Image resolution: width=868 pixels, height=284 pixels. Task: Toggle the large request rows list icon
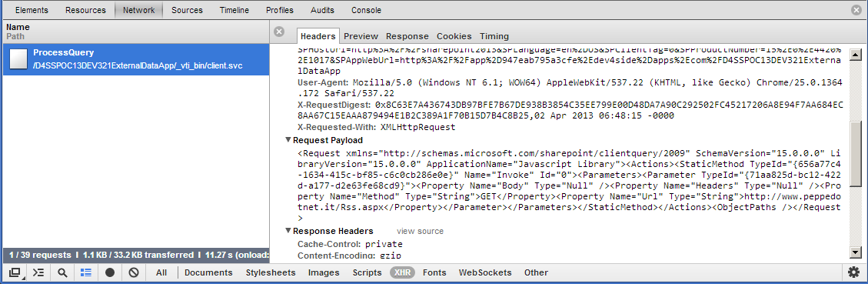pos(86,273)
